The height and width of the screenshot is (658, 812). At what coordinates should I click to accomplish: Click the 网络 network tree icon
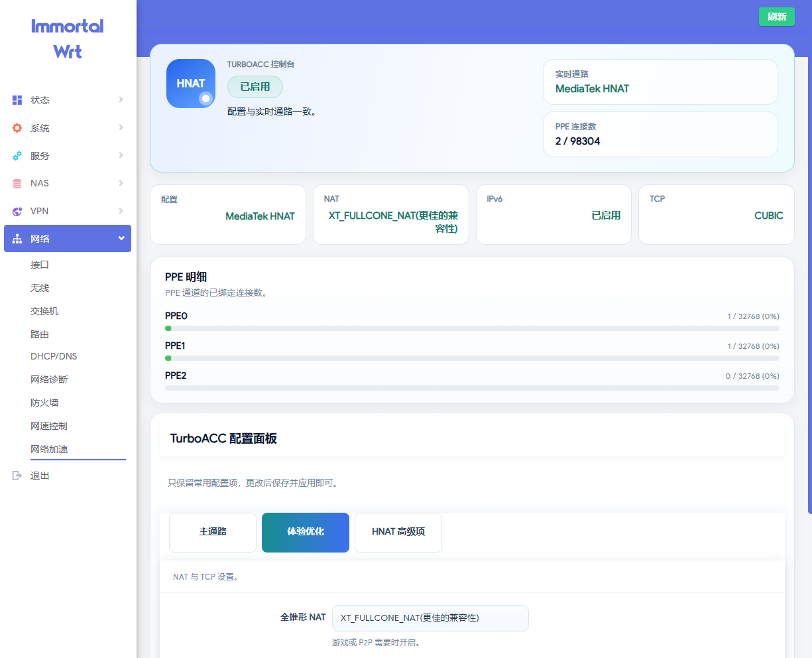click(17, 239)
